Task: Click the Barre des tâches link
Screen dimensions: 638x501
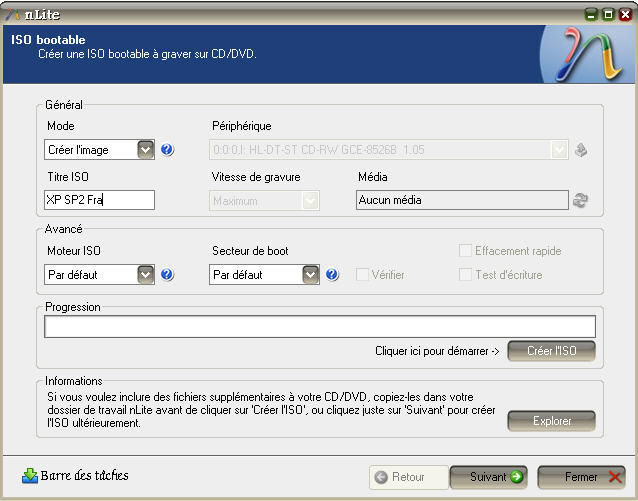Action: click(x=84, y=476)
